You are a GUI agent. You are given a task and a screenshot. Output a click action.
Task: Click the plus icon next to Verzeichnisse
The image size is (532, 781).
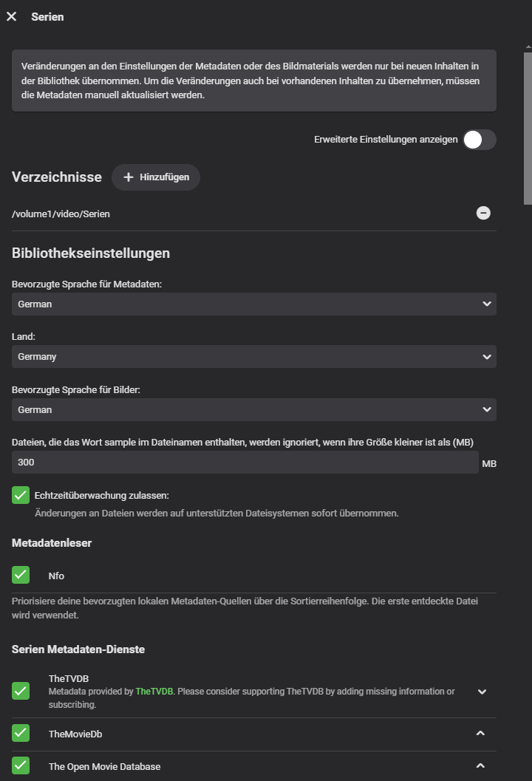tap(129, 177)
